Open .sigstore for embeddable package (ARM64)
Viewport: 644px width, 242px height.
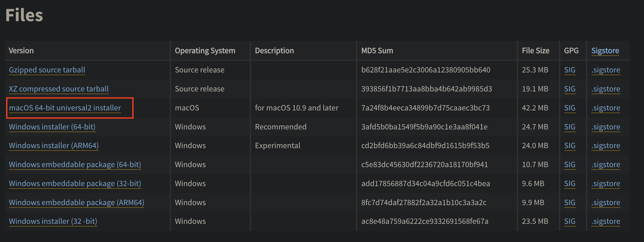click(x=606, y=203)
